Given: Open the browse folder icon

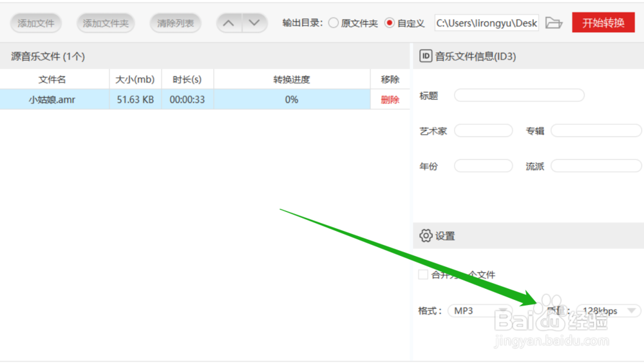Looking at the screenshot, I should pyautogui.click(x=554, y=23).
